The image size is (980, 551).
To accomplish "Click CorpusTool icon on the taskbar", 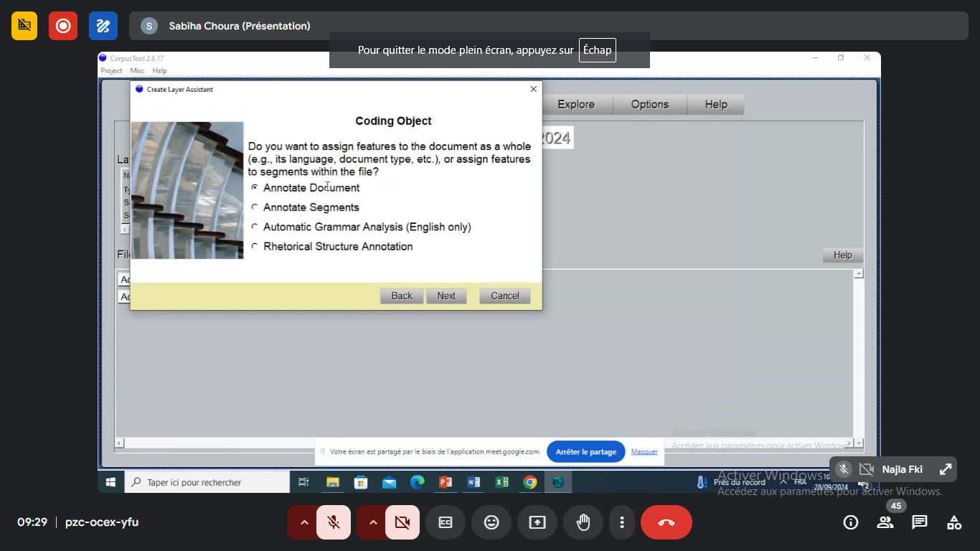I will coord(558,482).
